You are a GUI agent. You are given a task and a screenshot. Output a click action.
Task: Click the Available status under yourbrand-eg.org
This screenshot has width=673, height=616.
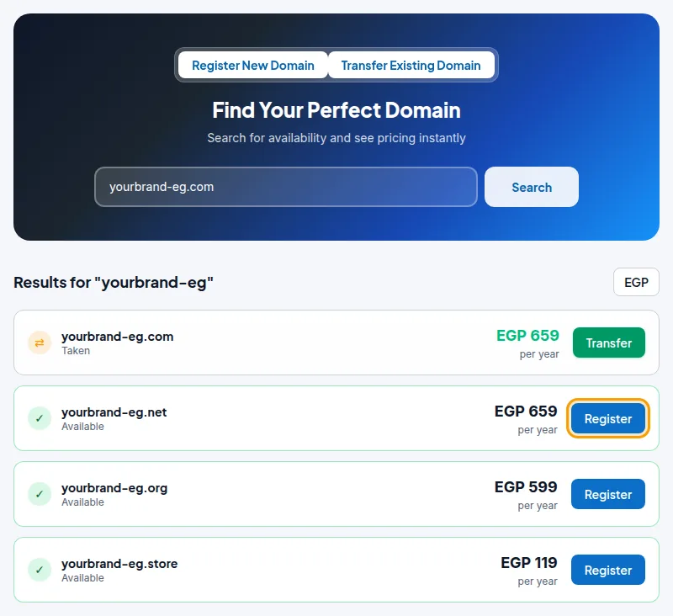(x=82, y=502)
